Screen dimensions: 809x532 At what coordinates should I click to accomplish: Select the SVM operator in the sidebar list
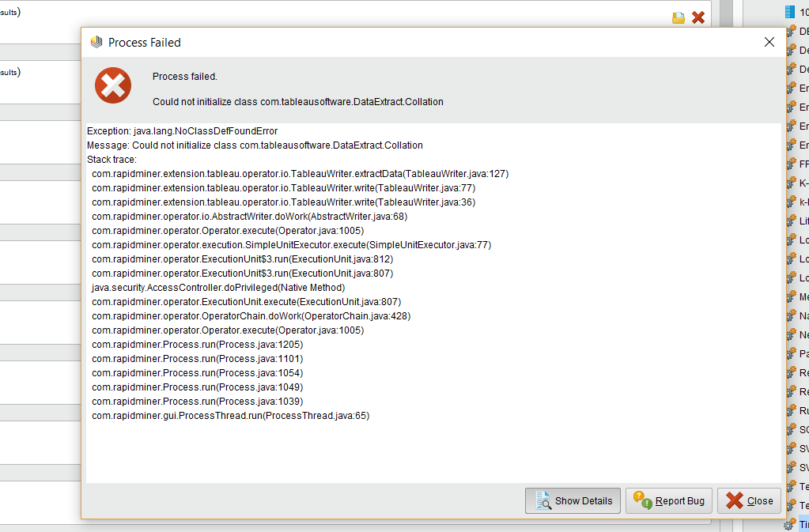[x=801, y=448]
